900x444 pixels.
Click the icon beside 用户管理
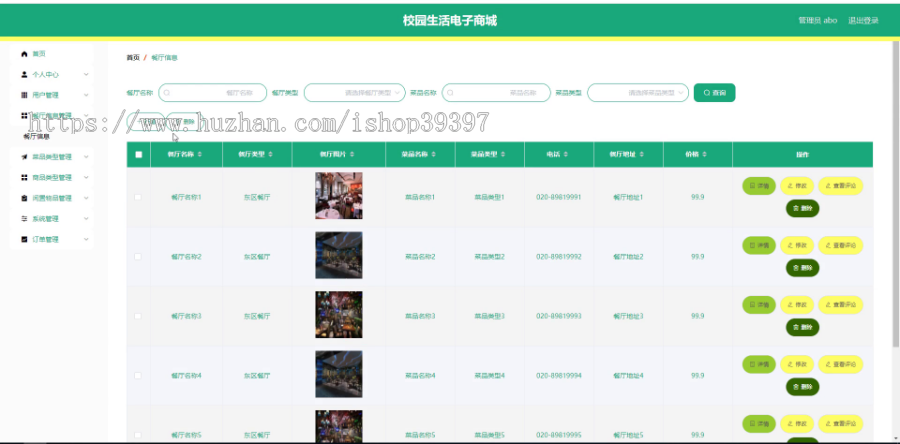tap(24, 95)
